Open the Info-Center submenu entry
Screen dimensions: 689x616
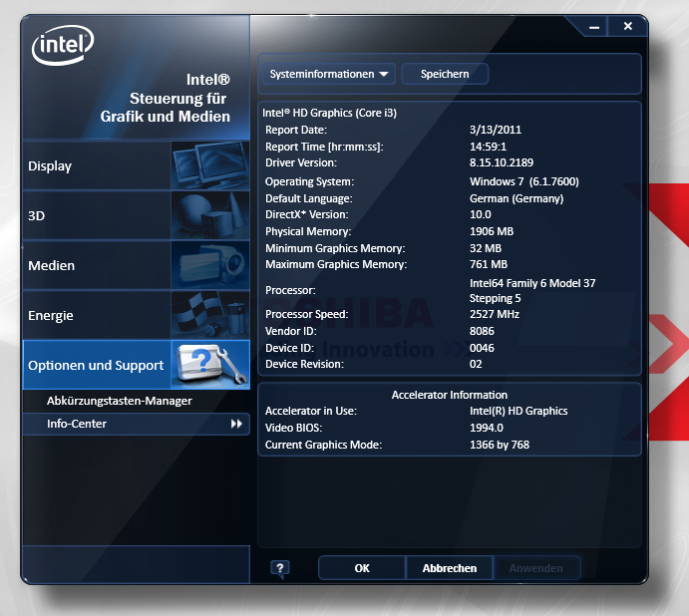pos(137,424)
